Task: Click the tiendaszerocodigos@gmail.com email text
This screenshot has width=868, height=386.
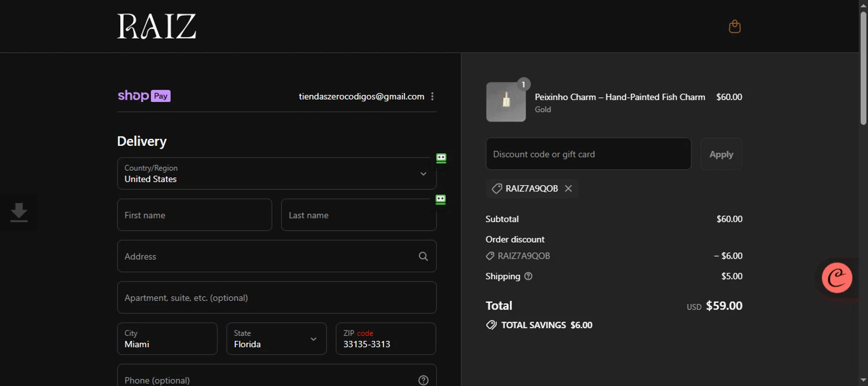Action: pyautogui.click(x=362, y=97)
